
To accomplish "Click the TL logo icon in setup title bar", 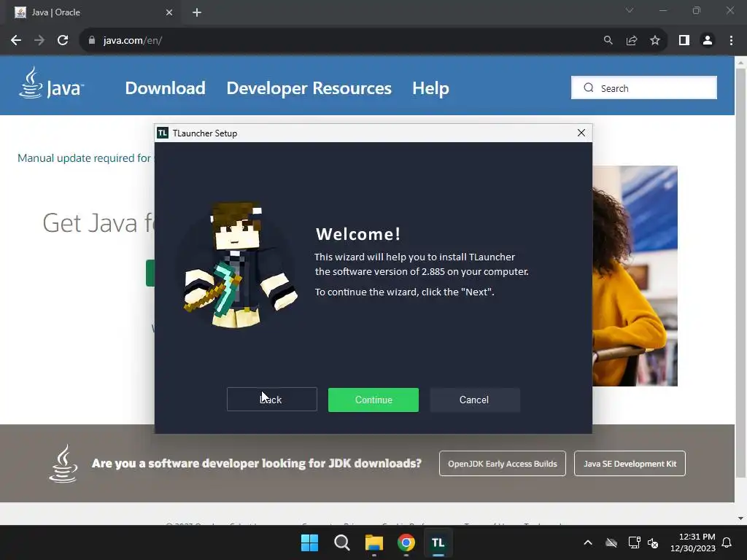I will [163, 133].
